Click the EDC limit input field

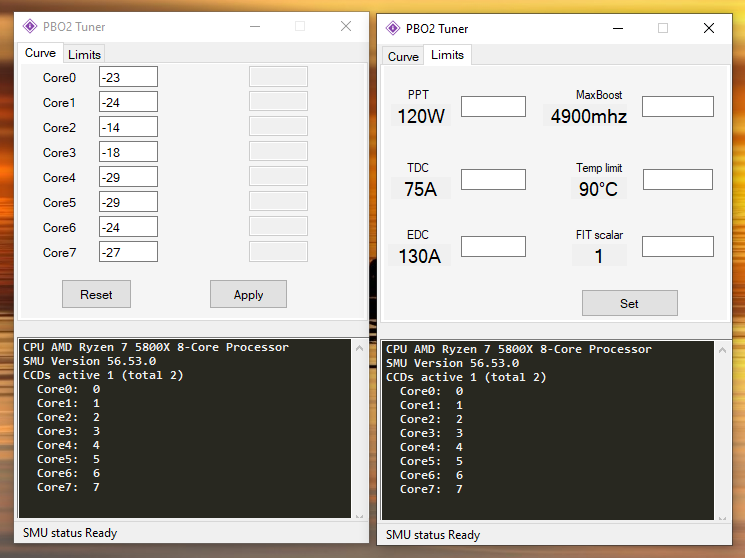(x=493, y=247)
